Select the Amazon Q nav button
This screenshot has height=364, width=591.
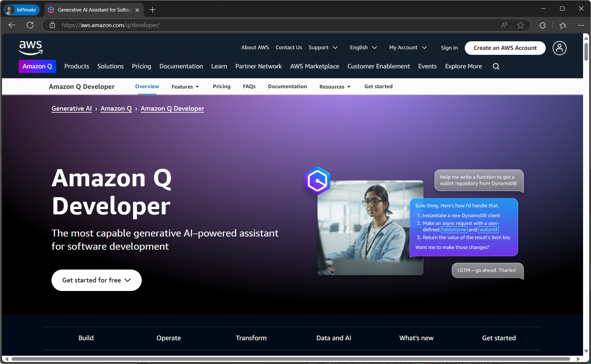tap(37, 66)
